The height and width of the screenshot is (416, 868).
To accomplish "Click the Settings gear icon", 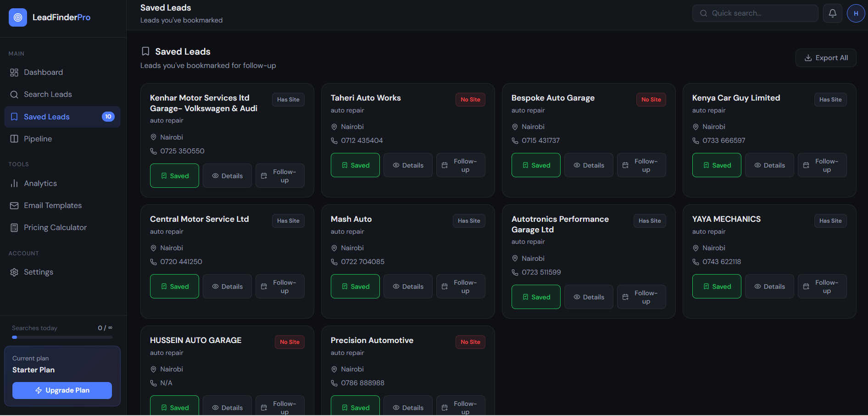I will (14, 272).
